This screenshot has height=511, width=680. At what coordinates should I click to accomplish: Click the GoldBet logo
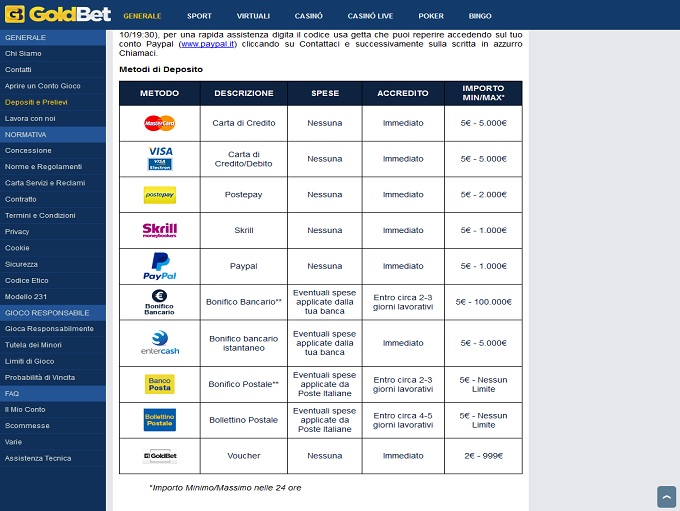pos(55,15)
